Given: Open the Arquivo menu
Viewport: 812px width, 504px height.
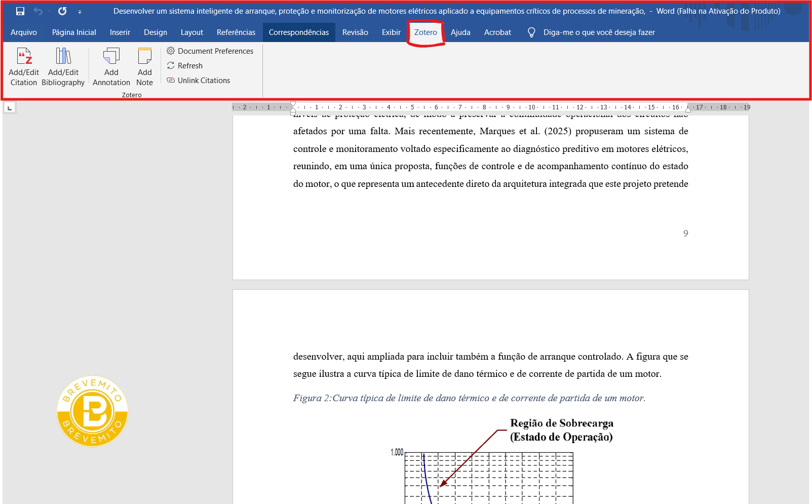Looking at the screenshot, I should pyautogui.click(x=24, y=32).
